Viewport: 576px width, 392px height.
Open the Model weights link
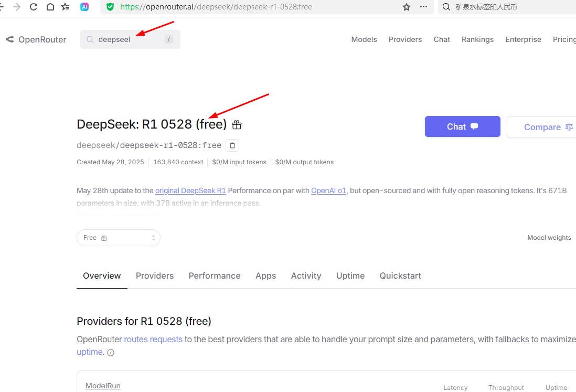pos(549,238)
